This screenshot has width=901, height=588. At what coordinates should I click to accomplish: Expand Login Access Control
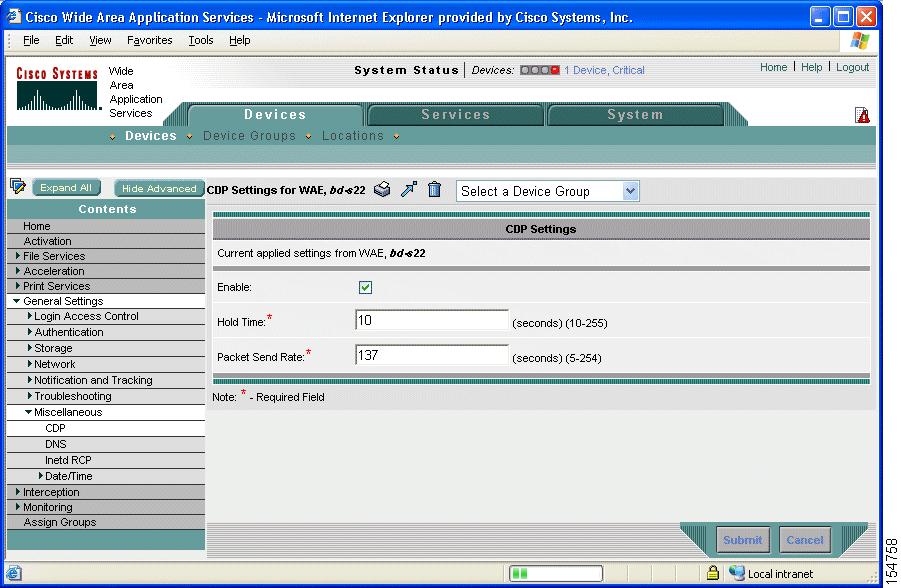coord(30,316)
